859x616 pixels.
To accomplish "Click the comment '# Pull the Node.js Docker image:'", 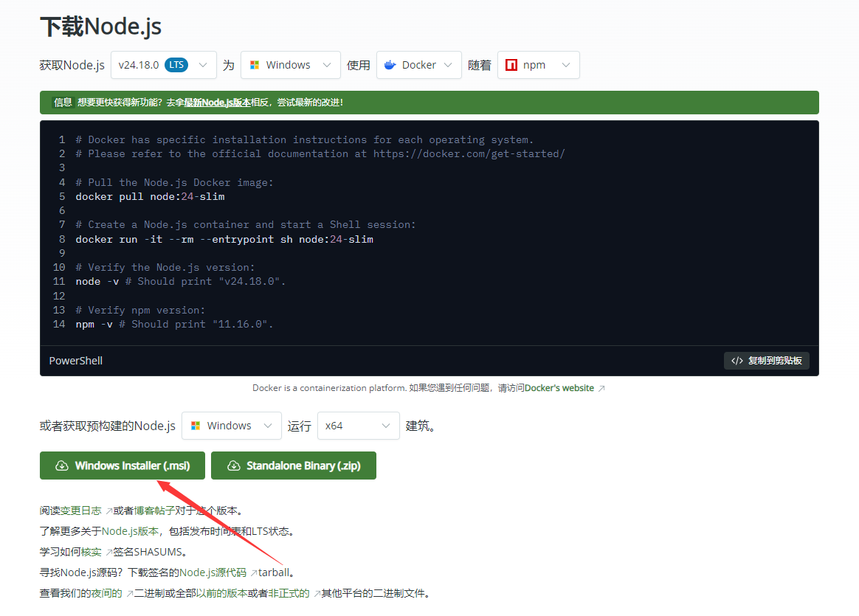I will coord(174,182).
